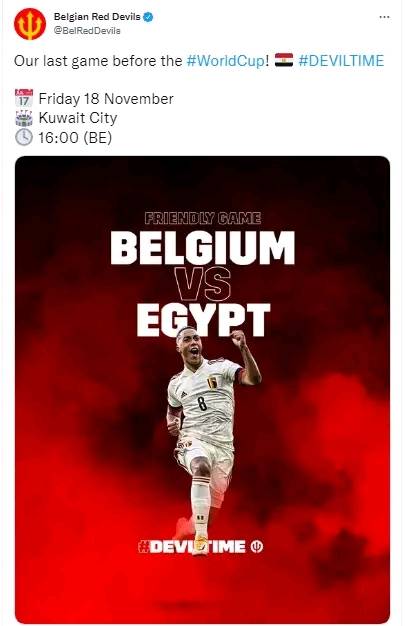Screen dimensions: 405x626
Task: Click the #DEVILTIME banner at poster bottom
Action: (192, 547)
